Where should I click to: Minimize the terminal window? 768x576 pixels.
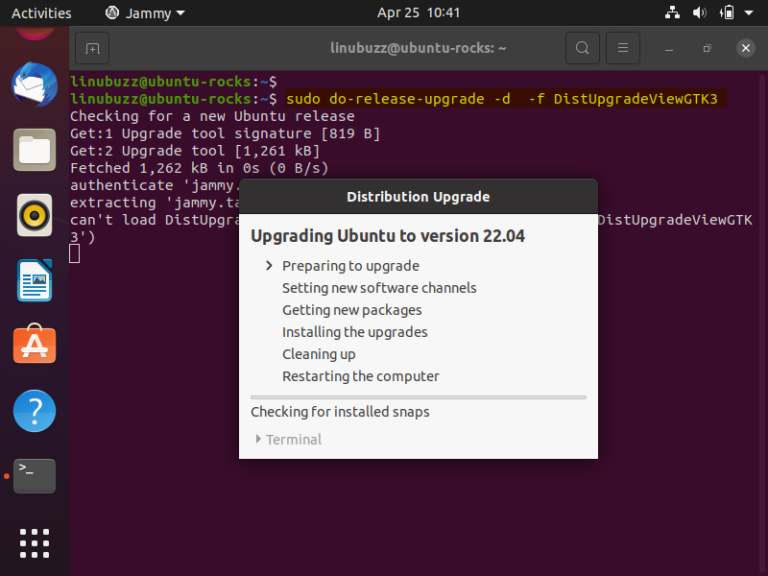[669, 48]
